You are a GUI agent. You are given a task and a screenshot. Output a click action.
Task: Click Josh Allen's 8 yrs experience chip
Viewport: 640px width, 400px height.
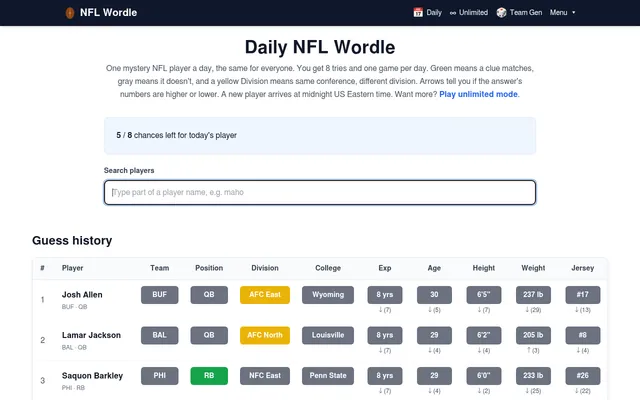[x=384, y=295]
